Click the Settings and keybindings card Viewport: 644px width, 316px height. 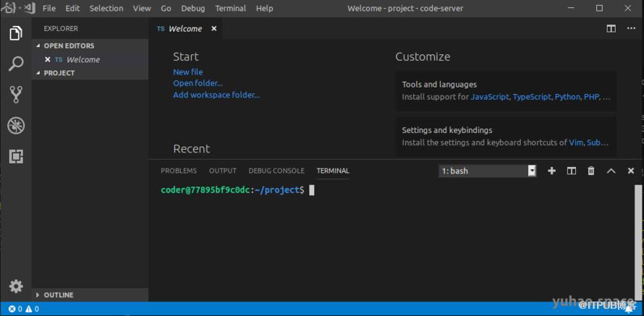coord(506,136)
